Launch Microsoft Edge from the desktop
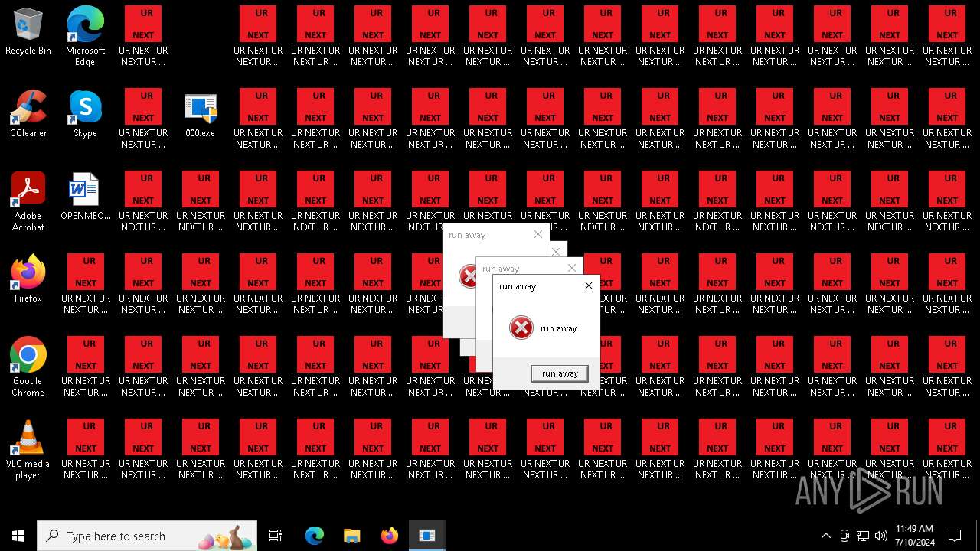Image resolution: width=980 pixels, height=551 pixels. click(x=85, y=37)
